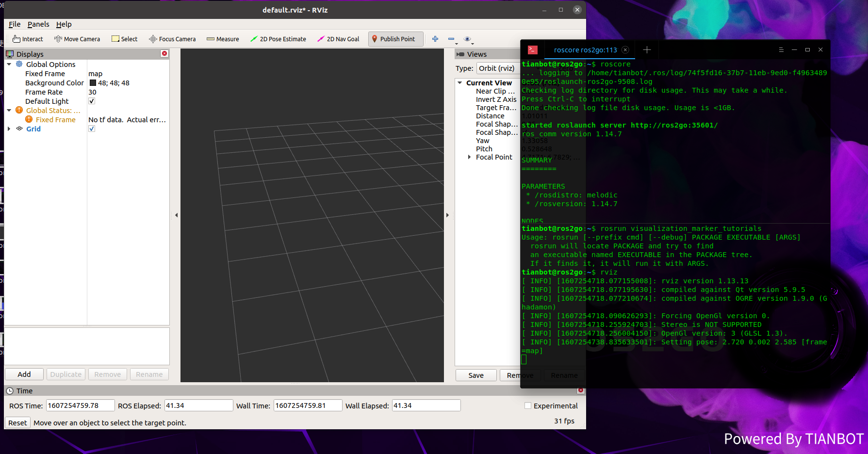This screenshot has width=868, height=454.
Task: Click the Background Color swatch
Action: [x=93, y=82]
